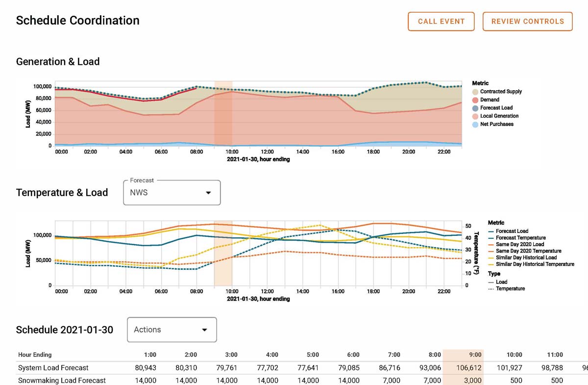Screen dimensions: 588x385
Task: Click Contracted Supply legend color swatch
Action: coord(475,92)
